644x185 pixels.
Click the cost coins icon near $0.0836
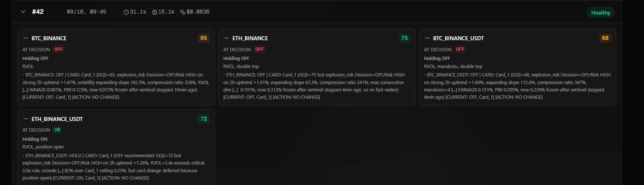pyautogui.click(x=183, y=12)
